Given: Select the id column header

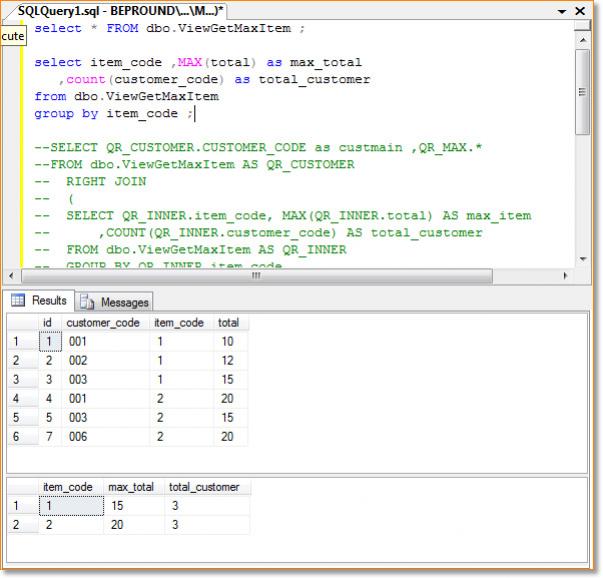Looking at the screenshot, I should [x=48, y=323].
